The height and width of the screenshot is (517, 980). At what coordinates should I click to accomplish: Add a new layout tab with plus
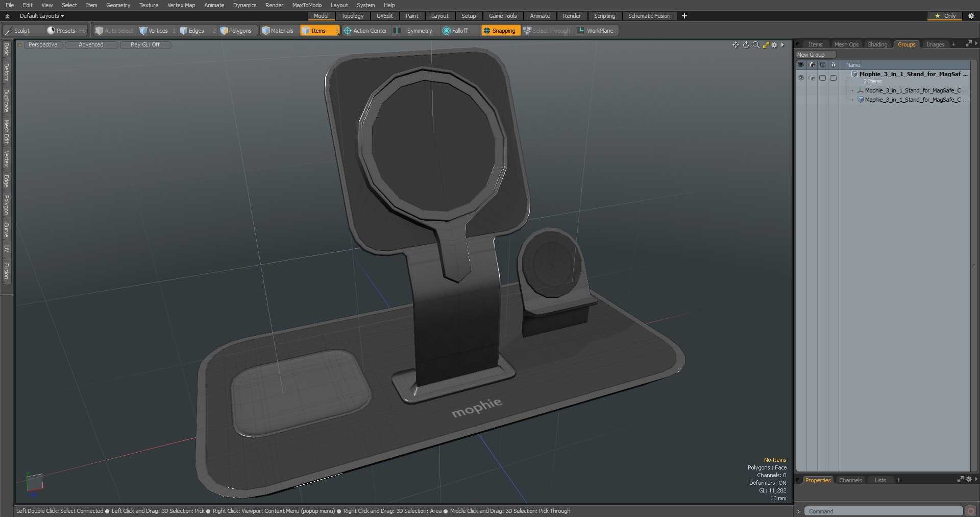[684, 16]
